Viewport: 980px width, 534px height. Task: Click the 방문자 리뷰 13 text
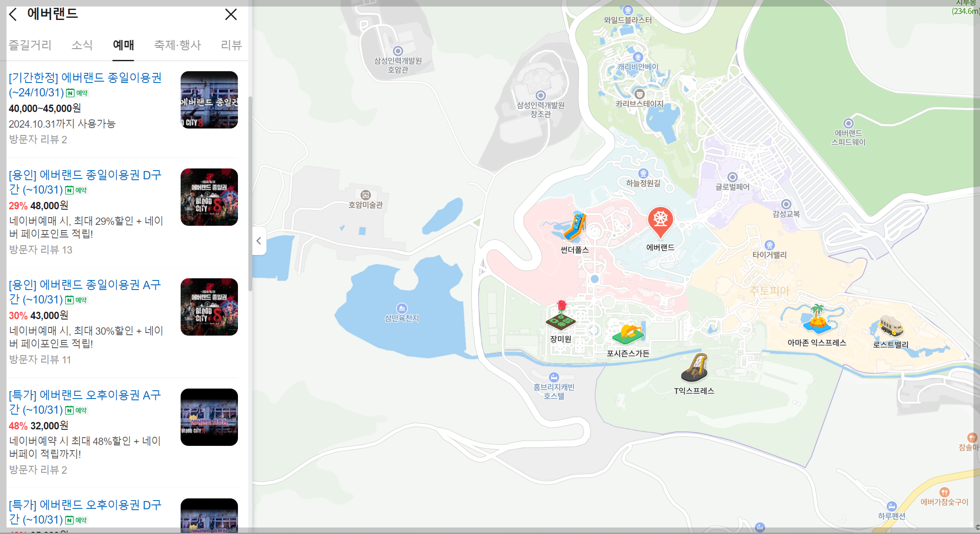click(x=40, y=250)
